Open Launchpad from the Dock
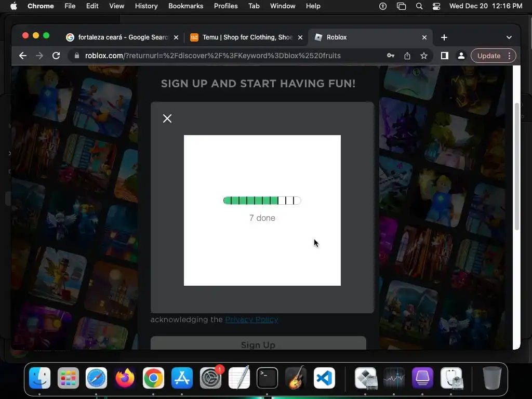Image resolution: width=532 pixels, height=399 pixels. (x=68, y=378)
